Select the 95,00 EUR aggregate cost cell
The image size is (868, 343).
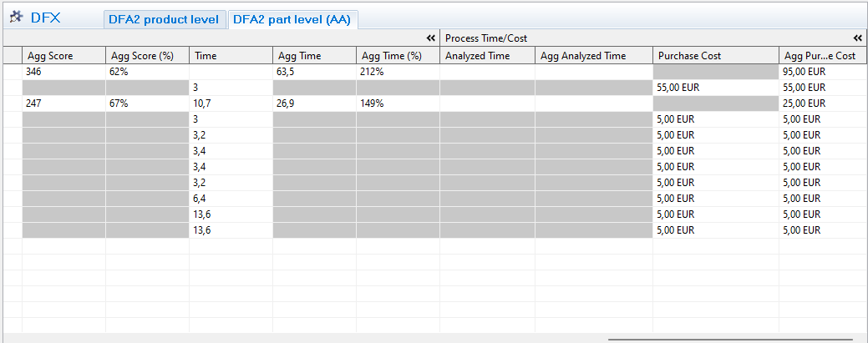822,72
